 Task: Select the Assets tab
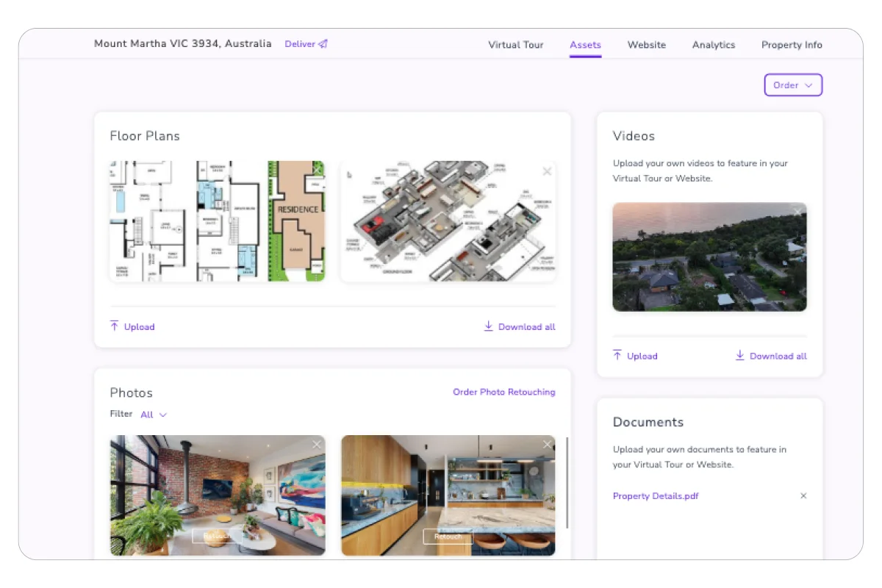585,45
